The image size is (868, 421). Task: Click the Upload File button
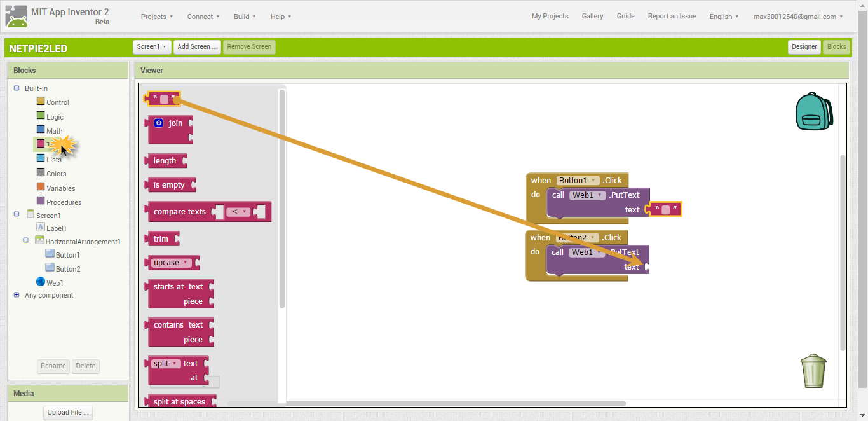(x=68, y=412)
